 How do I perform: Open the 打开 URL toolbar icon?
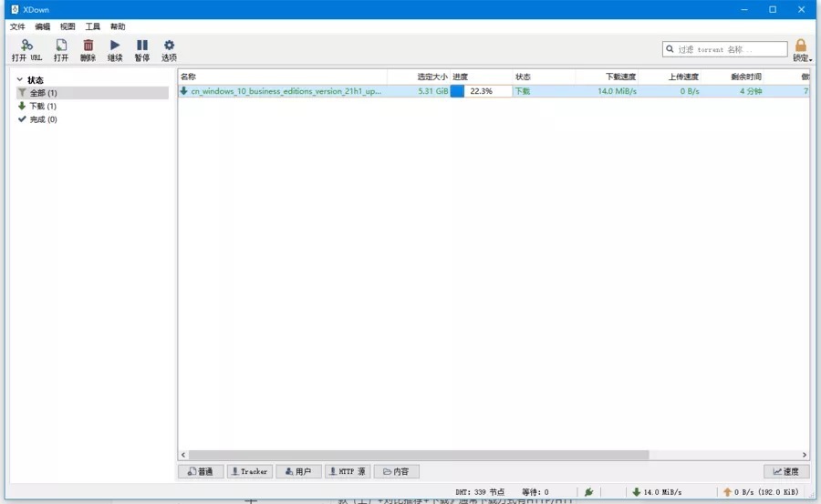26,50
